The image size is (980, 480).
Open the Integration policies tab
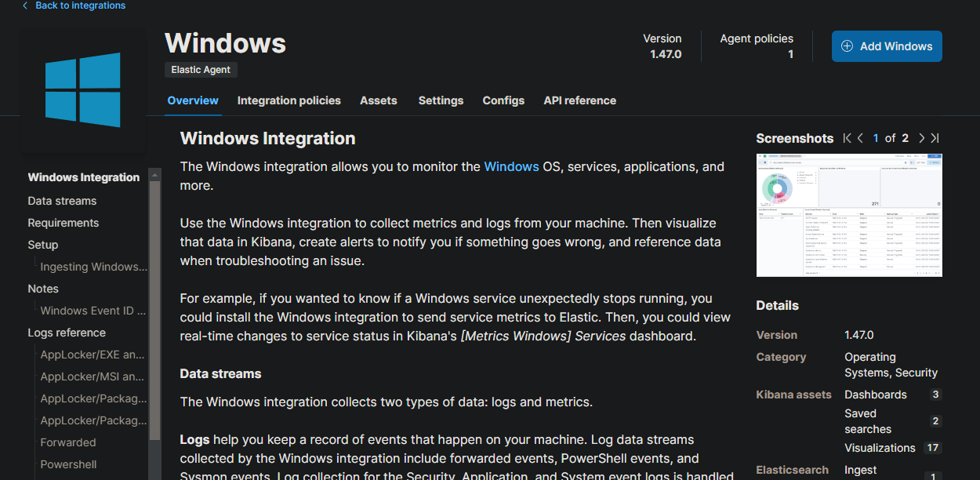289,100
